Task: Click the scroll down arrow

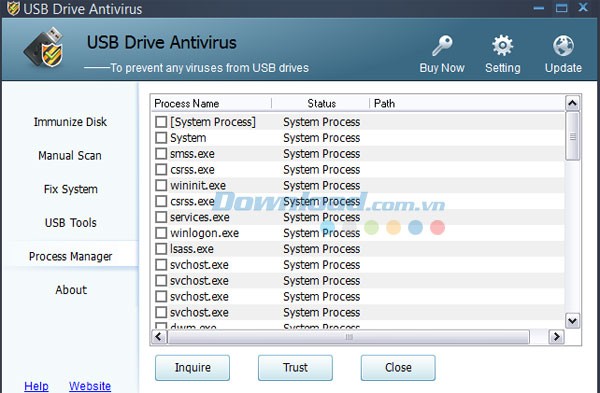Action: [572, 321]
